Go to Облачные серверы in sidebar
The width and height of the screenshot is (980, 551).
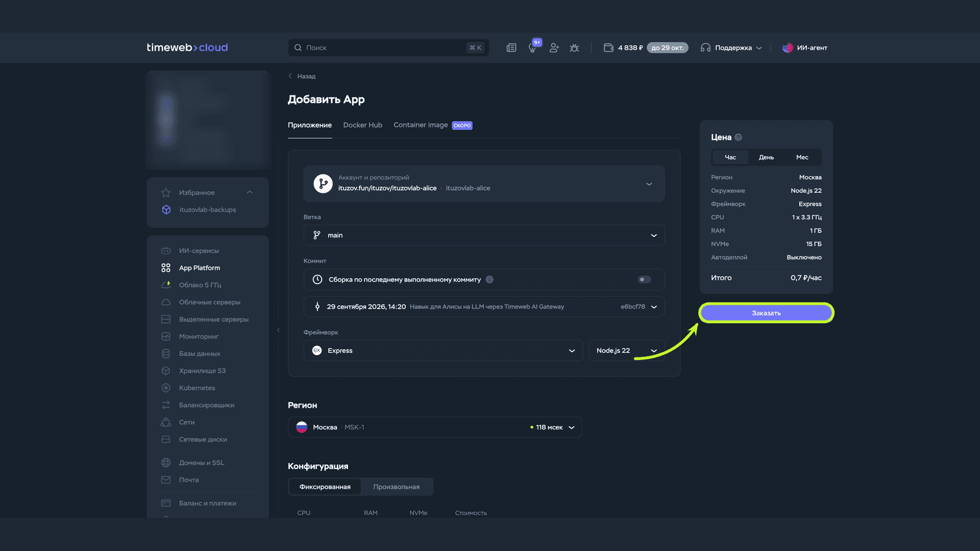pos(209,302)
